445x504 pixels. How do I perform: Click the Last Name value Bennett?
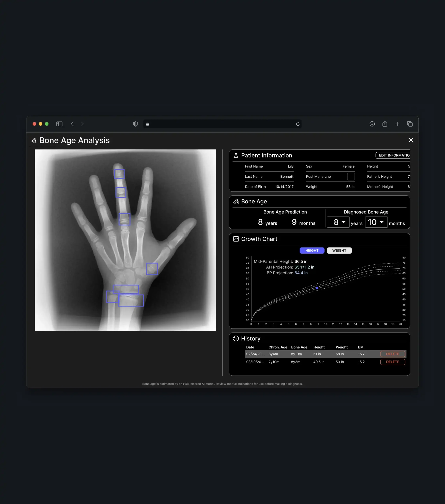point(287,177)
